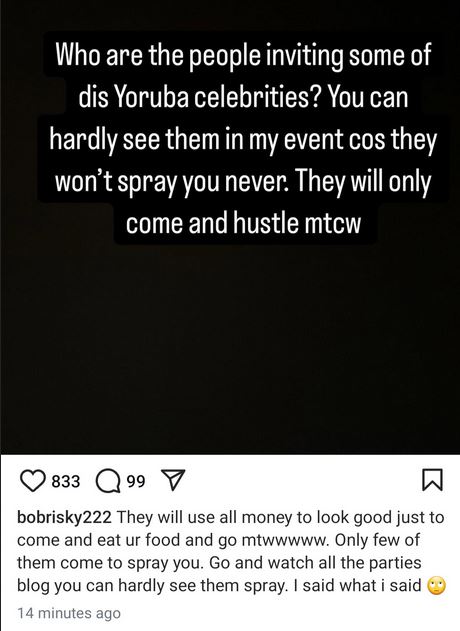Tap the eye-roll emoji in the caption

437,586
